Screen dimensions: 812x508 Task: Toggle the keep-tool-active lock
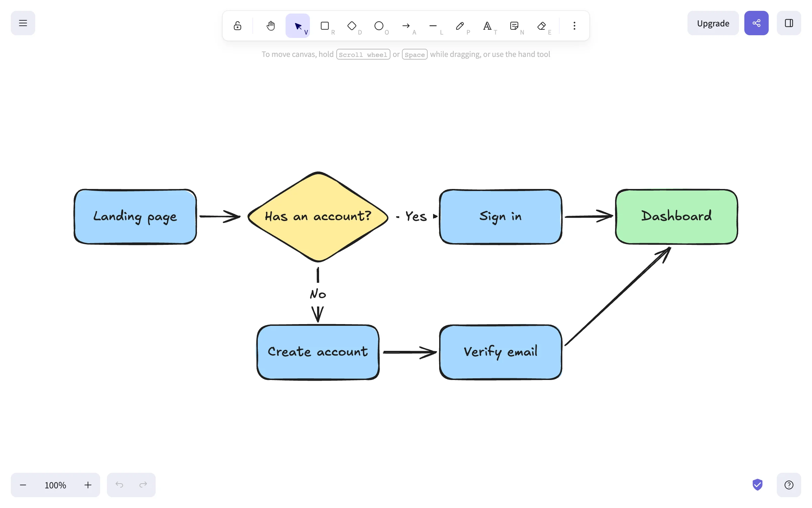pos(238,26)
